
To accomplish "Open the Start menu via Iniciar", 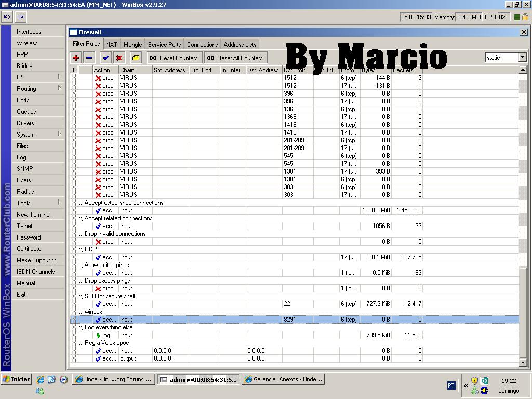I will tap(17, 379).
